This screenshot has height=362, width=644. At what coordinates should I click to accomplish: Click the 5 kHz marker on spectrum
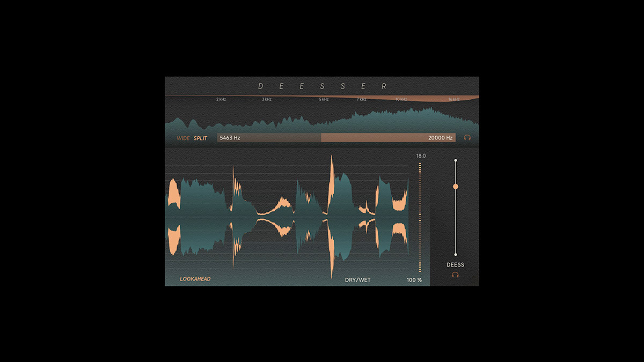click(324, 99)
